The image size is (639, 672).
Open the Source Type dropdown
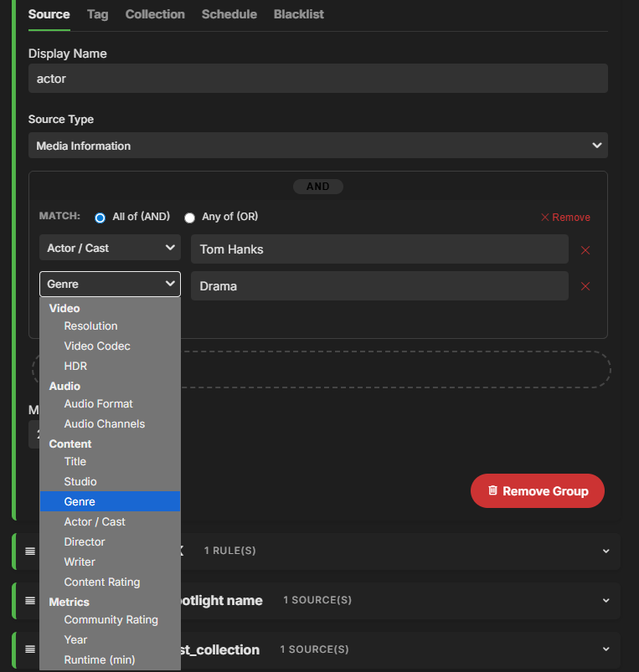tap(317, 146)
